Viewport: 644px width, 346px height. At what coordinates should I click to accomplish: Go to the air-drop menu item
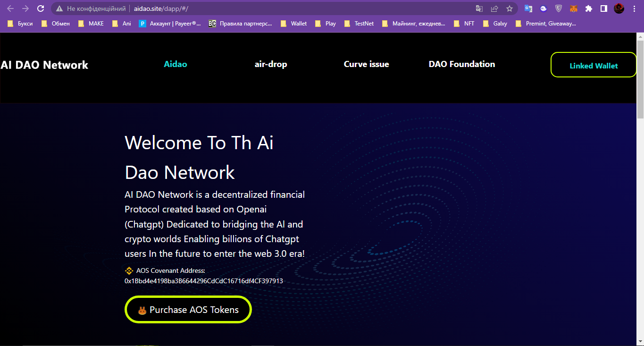(x=271, y=64)
